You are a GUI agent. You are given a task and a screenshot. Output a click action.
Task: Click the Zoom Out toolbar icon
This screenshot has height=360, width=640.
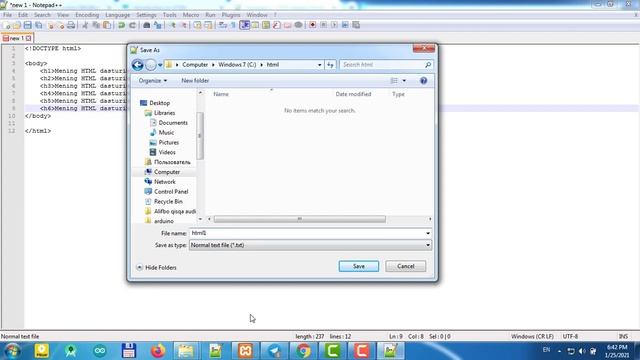pos(184,25)
